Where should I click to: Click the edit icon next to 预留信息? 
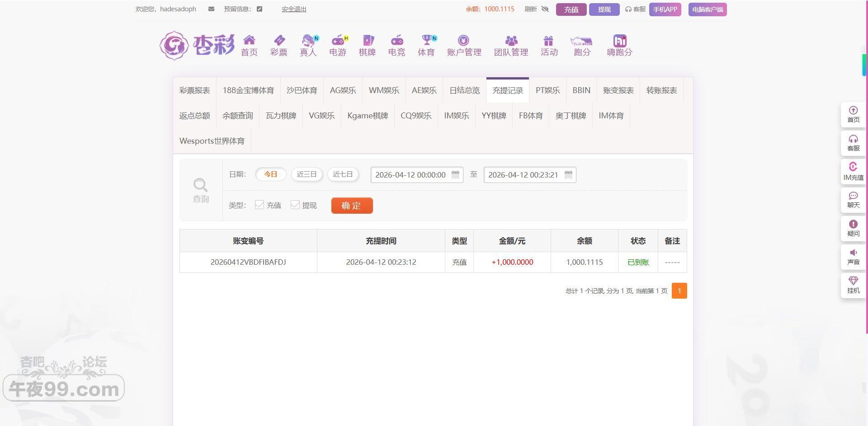[259, 9]
